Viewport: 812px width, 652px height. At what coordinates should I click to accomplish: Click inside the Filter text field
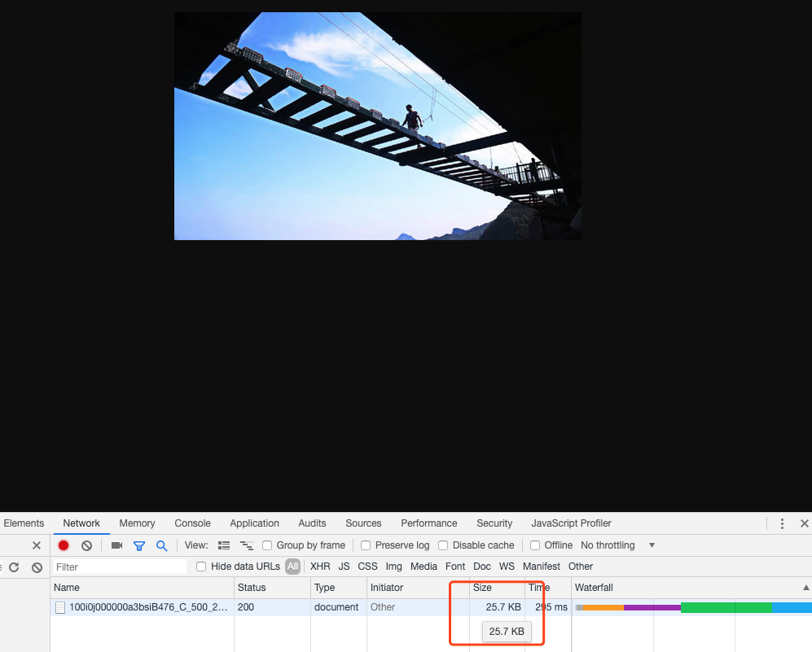[x=120, y=567]
